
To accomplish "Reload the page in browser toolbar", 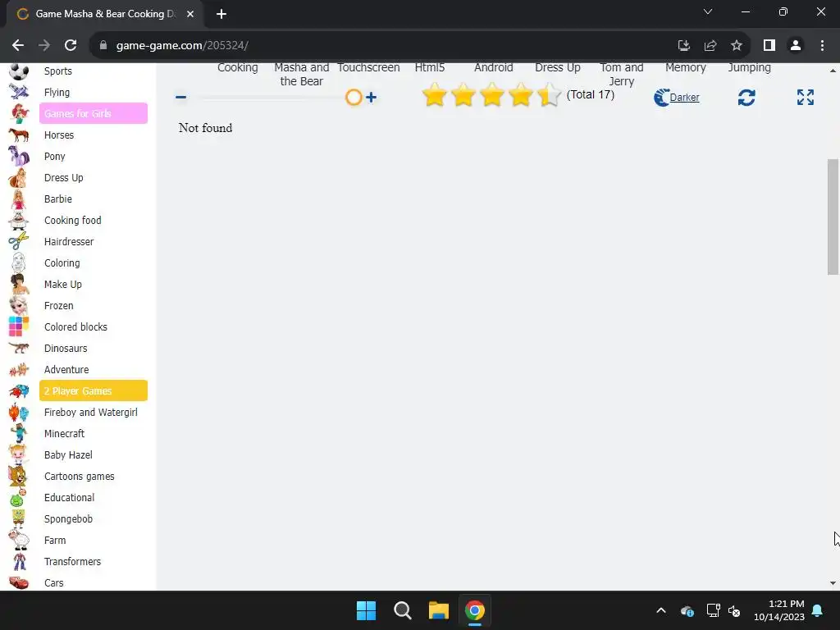I will [x=71, y=46].
